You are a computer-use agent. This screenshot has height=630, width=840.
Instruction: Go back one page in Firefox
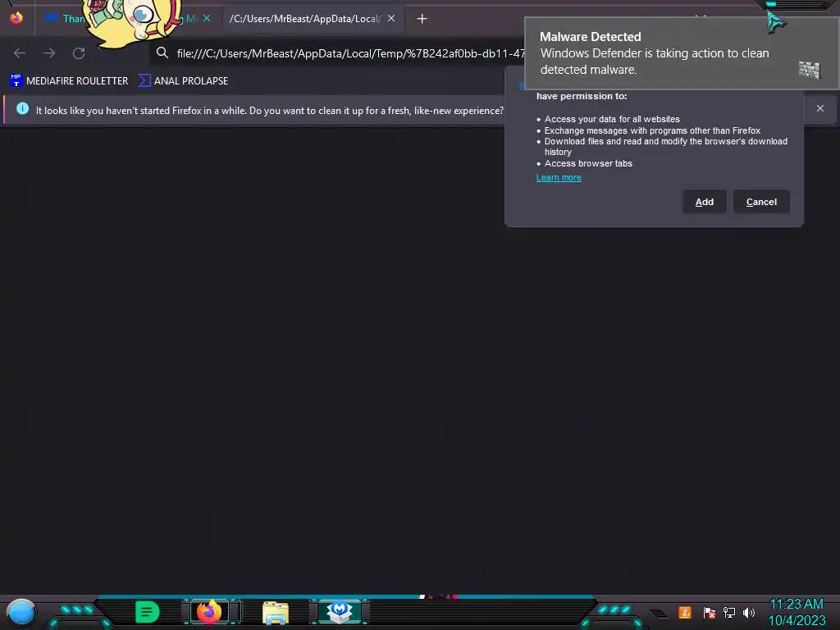pos(20,53)
